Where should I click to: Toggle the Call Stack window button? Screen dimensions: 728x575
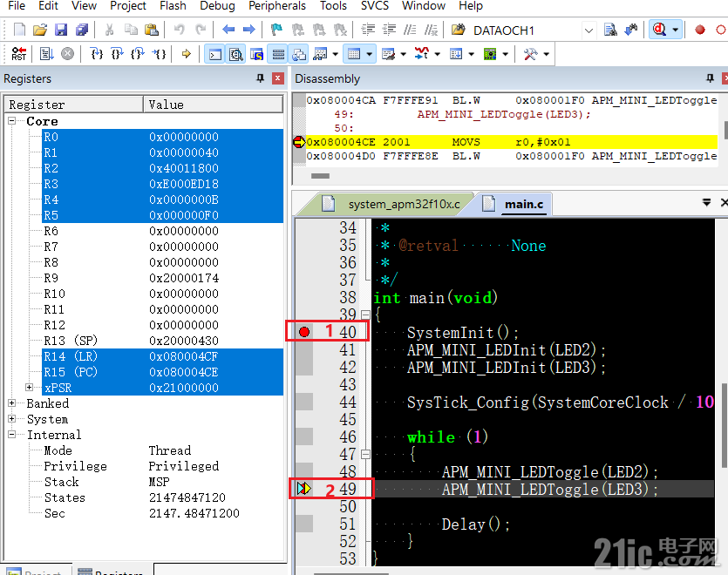tap(299, 54)
